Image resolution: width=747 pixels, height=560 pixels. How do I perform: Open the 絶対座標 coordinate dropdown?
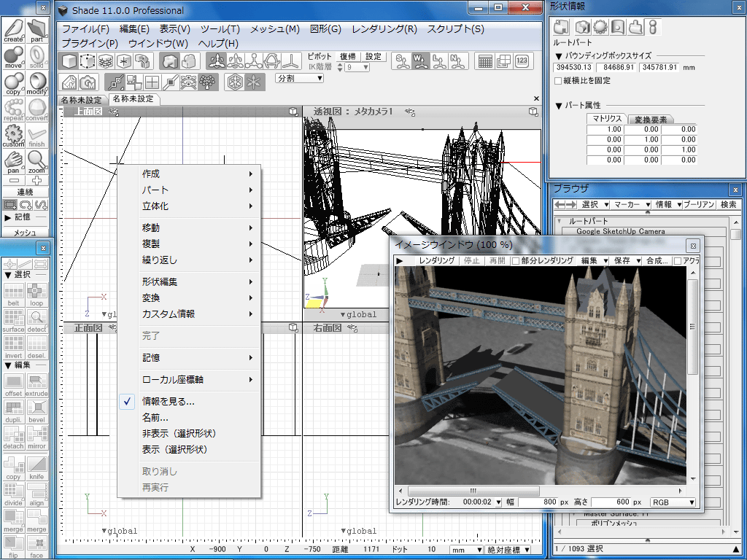(x=508, y=550)
